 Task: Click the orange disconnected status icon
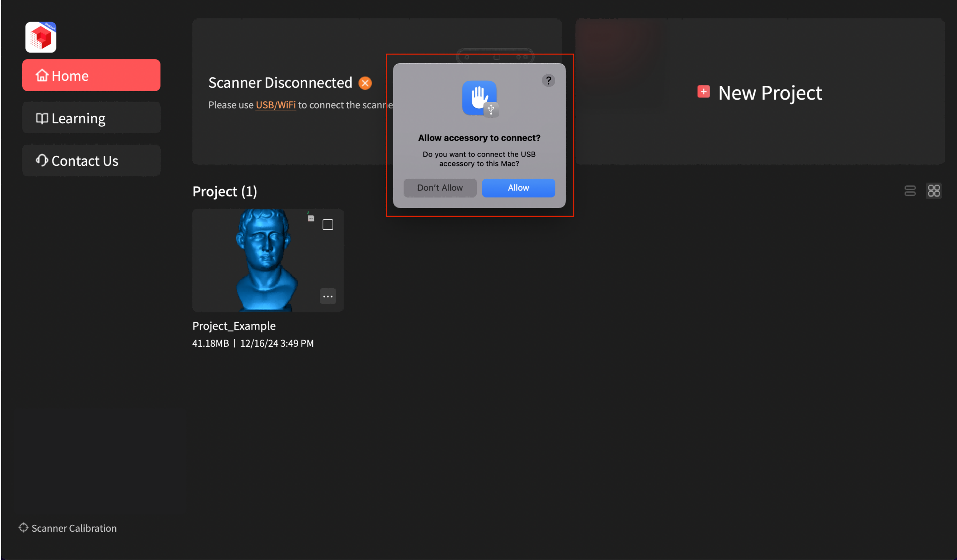click(x=365, y=83)
